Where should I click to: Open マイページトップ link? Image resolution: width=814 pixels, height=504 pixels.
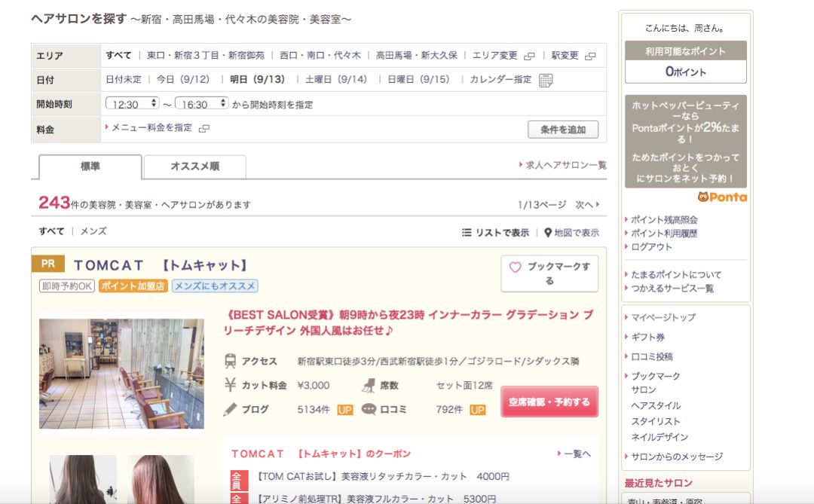tap(663, 318)
